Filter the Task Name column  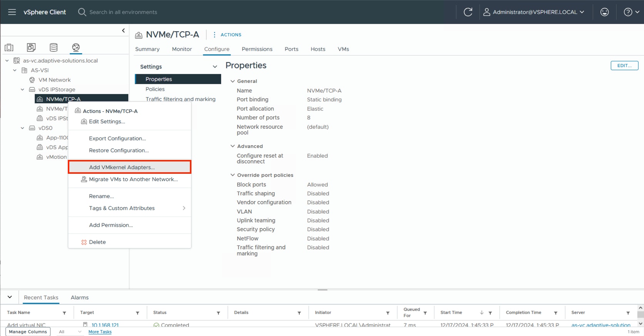64,313
